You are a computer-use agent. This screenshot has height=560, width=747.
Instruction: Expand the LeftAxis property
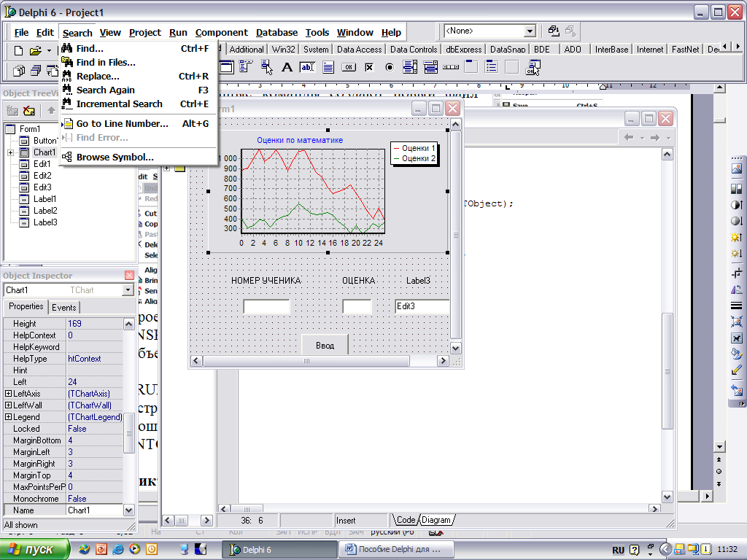[8, 393]
